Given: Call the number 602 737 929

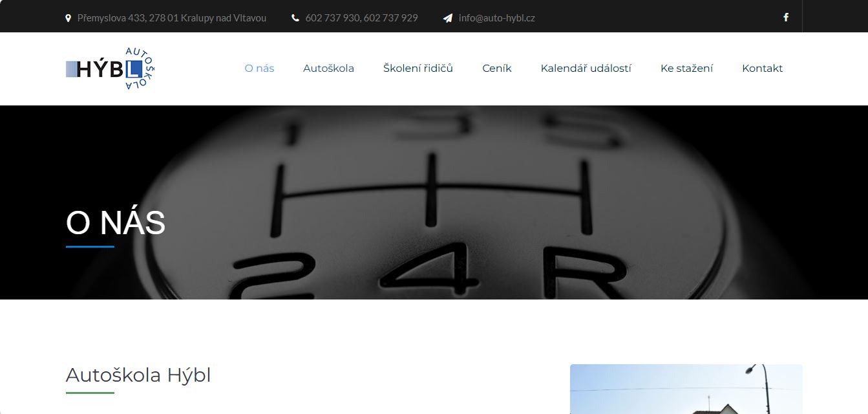Looking at the screenshot, I should tap(391, 18).
